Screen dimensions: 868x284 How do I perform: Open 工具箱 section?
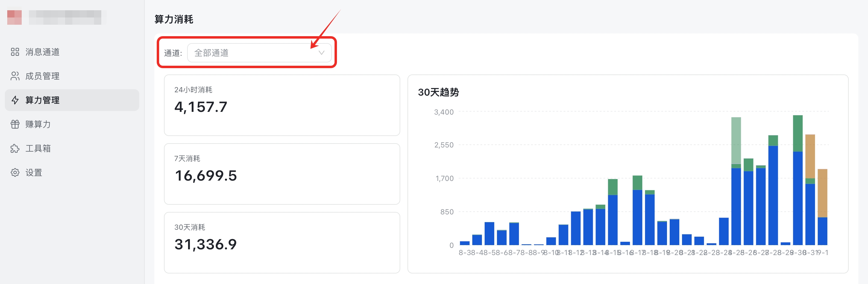(x=72, y=149)
